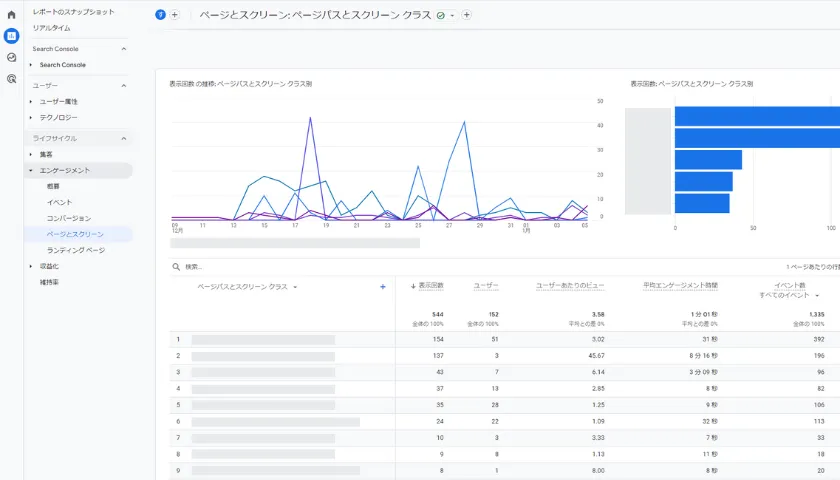This screenshot has height=480, width=840.
Task: Select ランディング ページ in the sidebar
Action: (75, 250)
